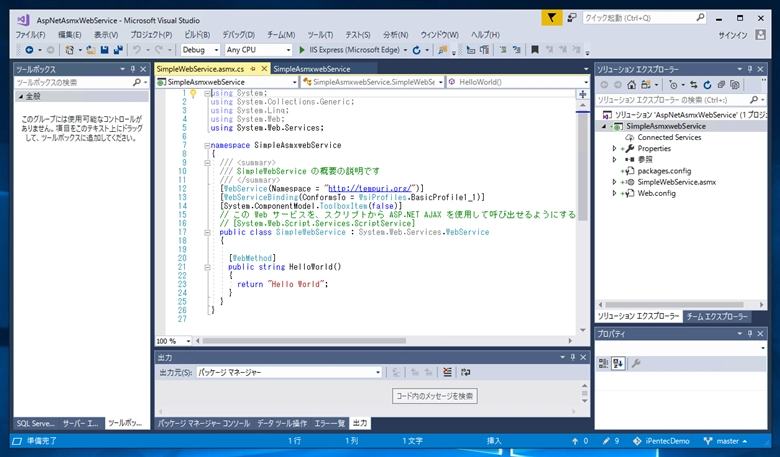Toggle auto-hide pin on プロパティ panel
Screen dimensions: 780x457
[750, 334]
